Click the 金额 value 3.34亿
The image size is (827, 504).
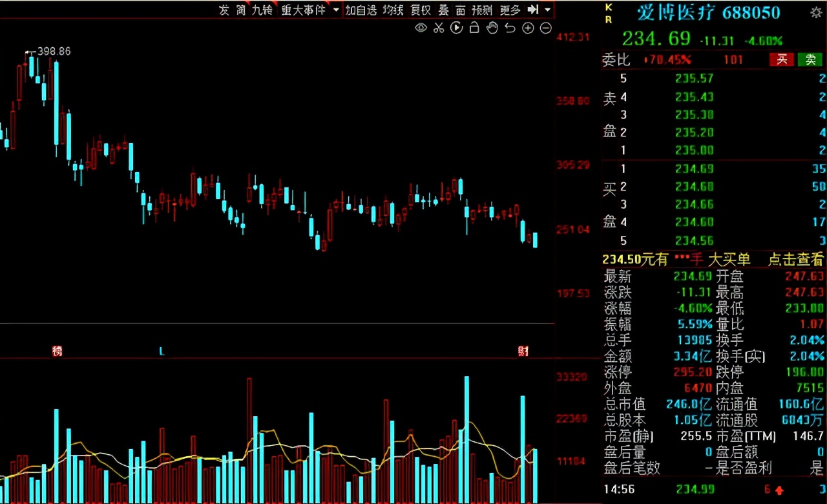(x=693, y=356)
